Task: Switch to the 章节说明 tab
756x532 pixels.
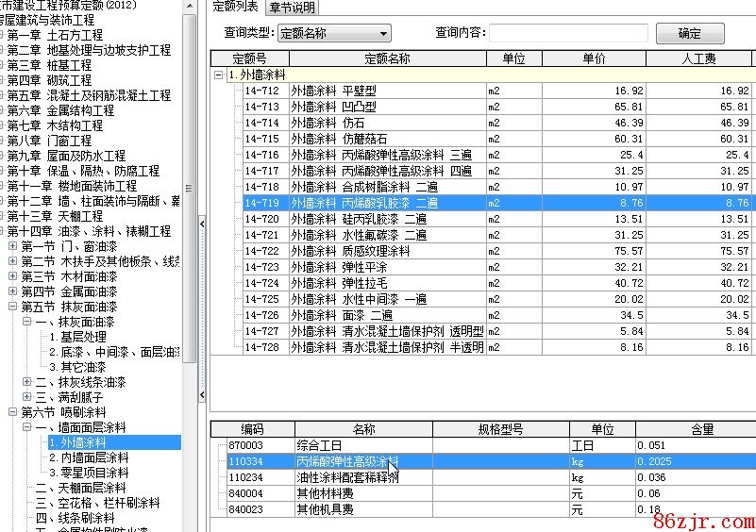Action: tap(292, 8)
